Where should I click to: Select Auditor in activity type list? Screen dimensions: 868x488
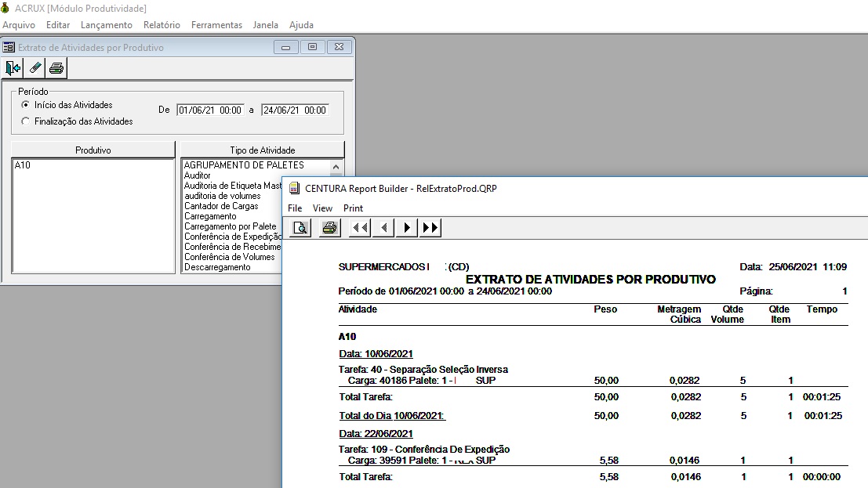click(x=198, y=175)
